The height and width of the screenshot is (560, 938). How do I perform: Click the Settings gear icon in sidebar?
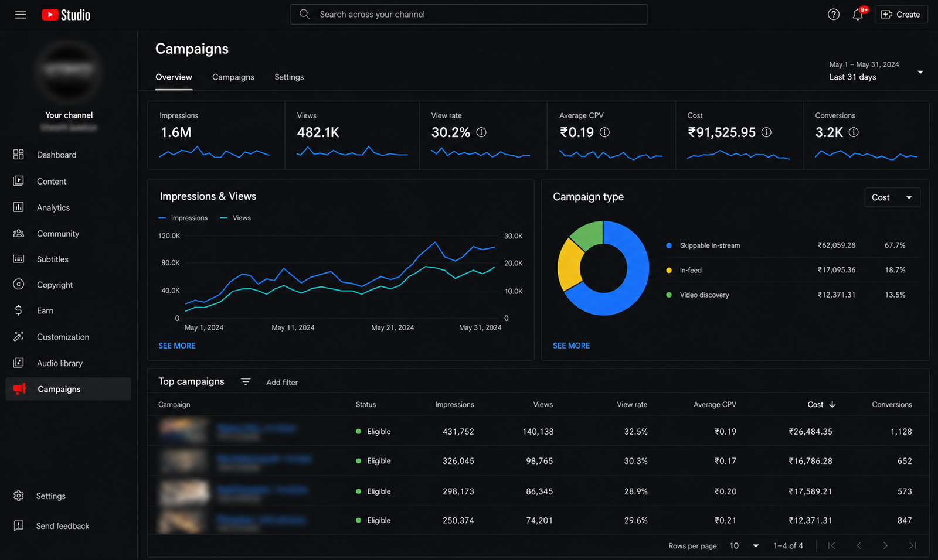[19, 496]
